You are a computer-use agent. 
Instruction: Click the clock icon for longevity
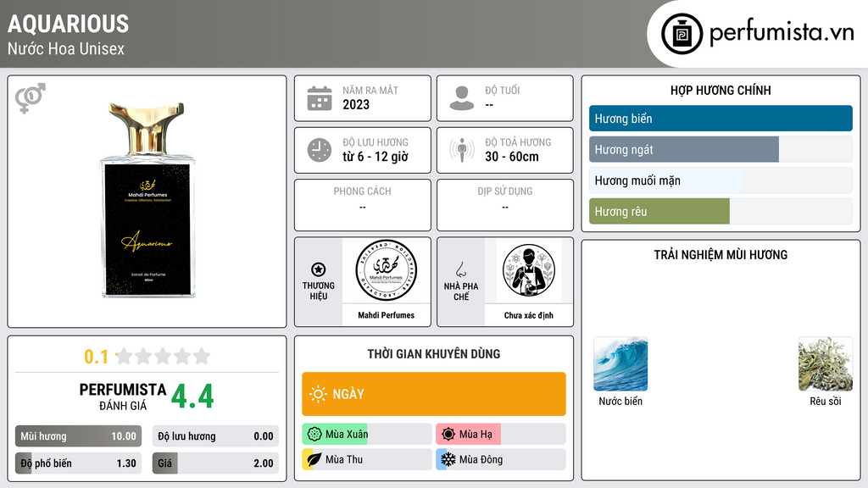(x=320, y=150)
